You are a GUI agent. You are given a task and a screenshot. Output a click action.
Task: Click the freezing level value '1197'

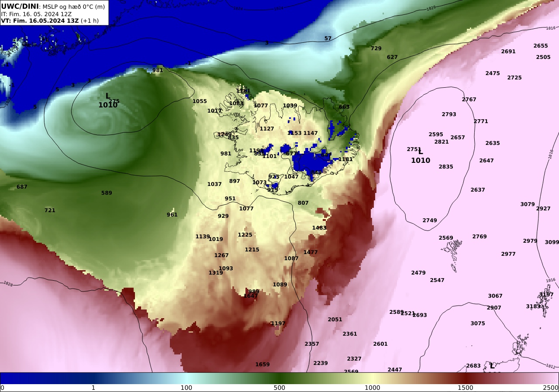click(x=278, y=323)
